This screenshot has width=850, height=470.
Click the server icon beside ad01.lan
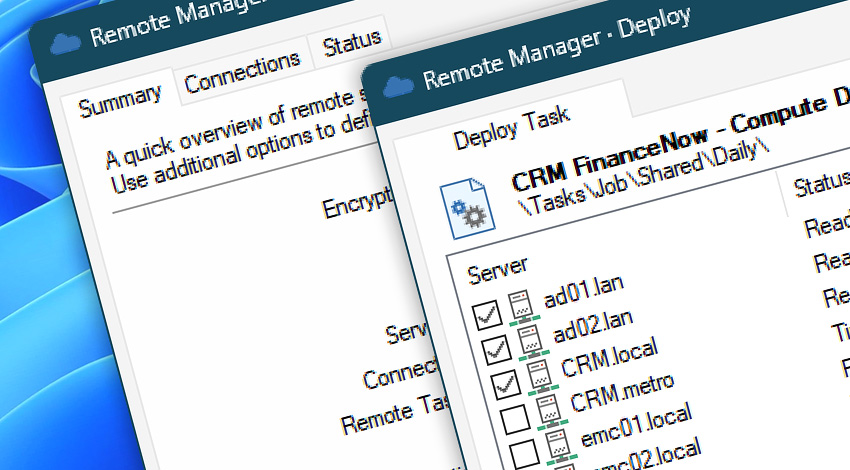click(523, 307)
